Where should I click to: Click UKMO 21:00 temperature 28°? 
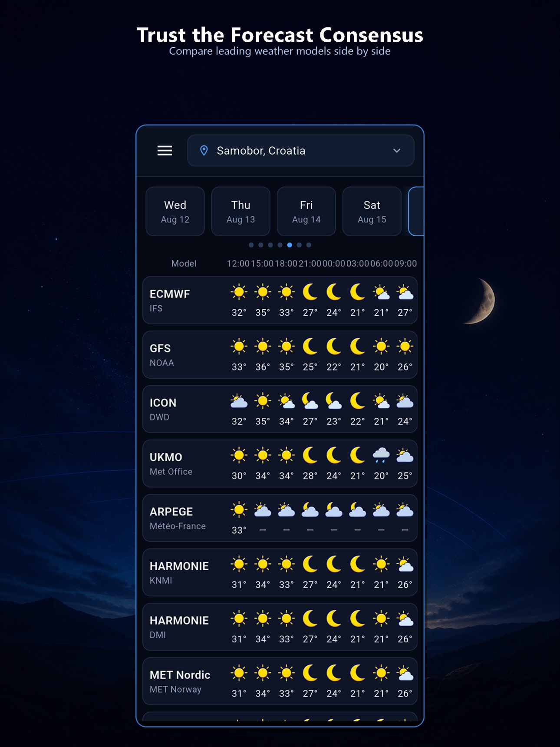click(x=310, y=476)
